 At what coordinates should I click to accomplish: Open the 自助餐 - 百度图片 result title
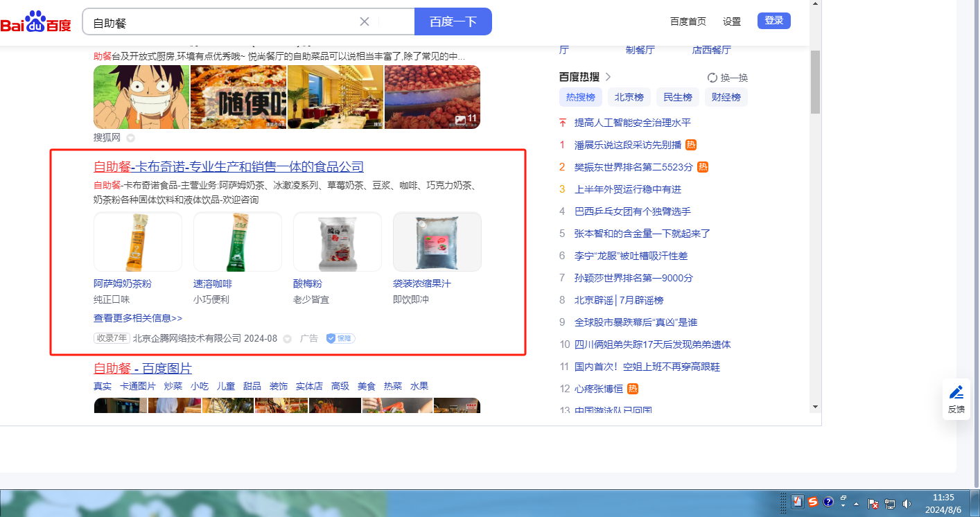[143, 368]
